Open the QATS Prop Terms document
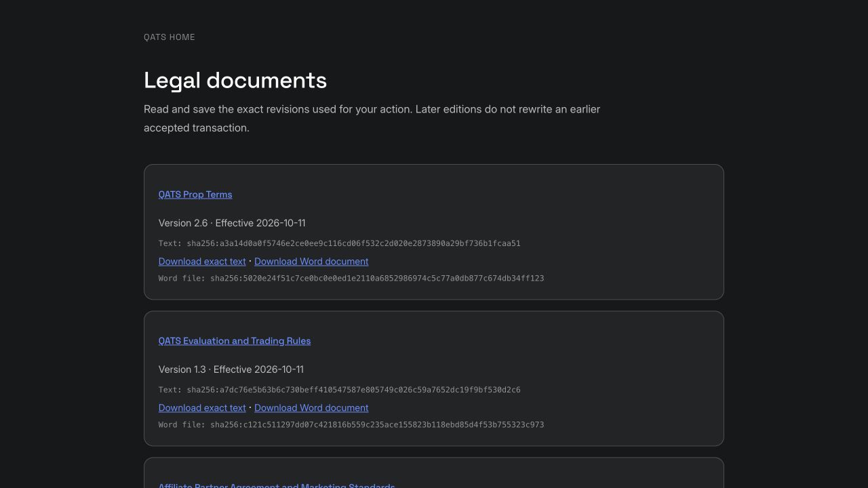This screenshot has width=868, height=488. point(195,195)
